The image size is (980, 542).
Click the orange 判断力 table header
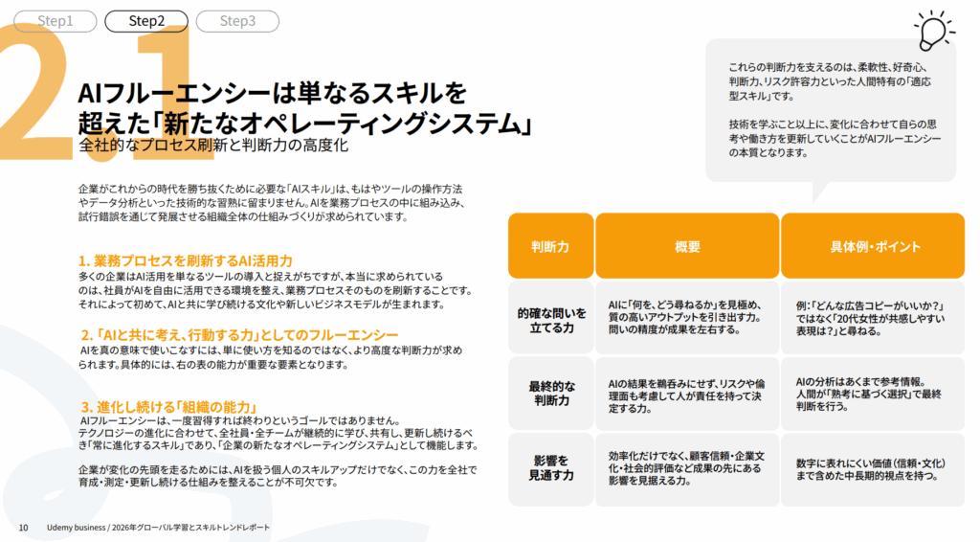pyautogui.click(x=550, y=246)
